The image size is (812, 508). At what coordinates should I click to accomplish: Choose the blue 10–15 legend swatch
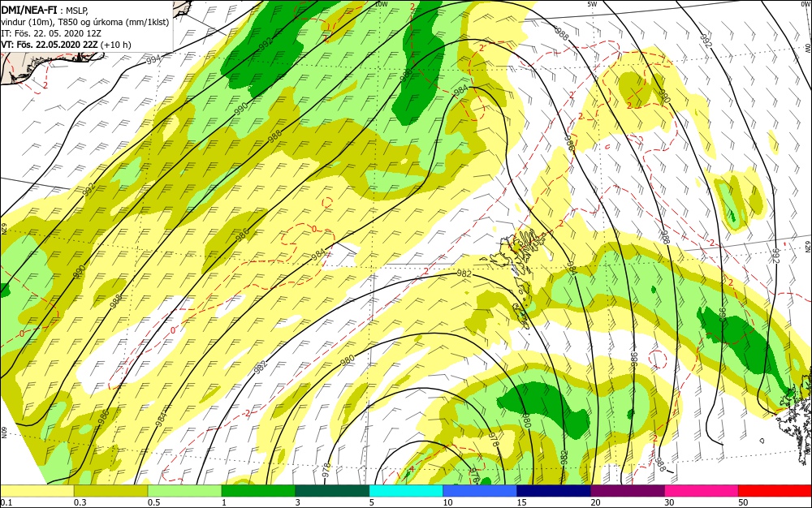click(x=480, y=491)
